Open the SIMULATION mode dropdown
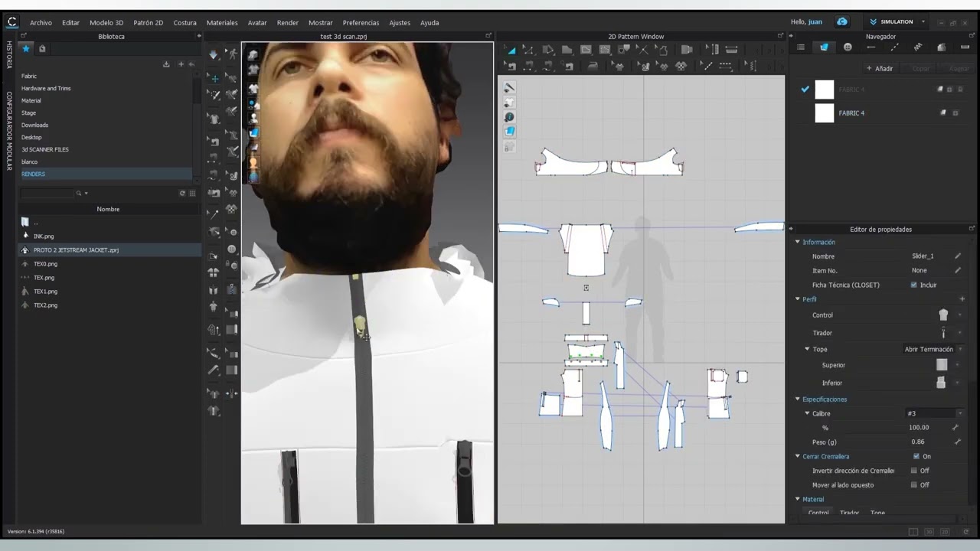This screenshot has height=551, width=980. pos(897,21)
